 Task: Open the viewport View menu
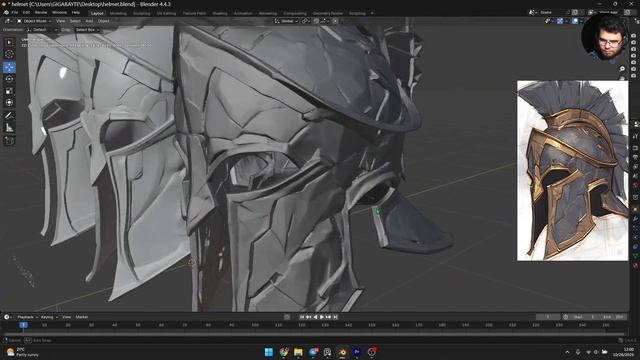pyautogui.click(x=60, y=21)
